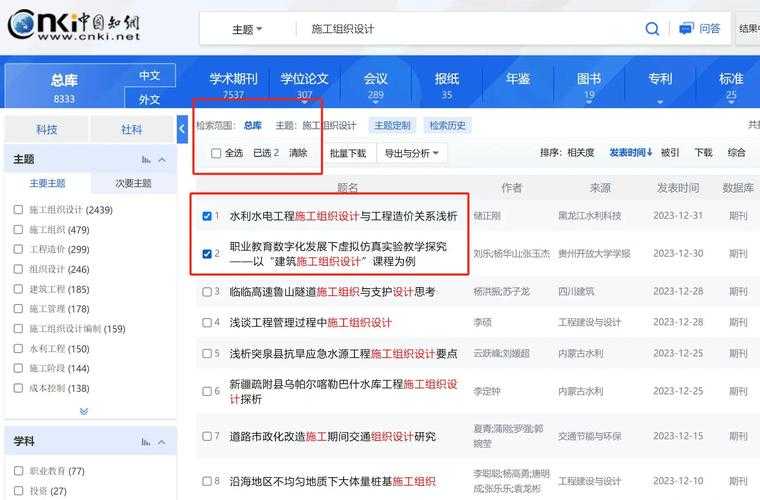Screen dimensions: 760x500
Task: Collapse the left sidebar arrow
Action: click(182, 129)
